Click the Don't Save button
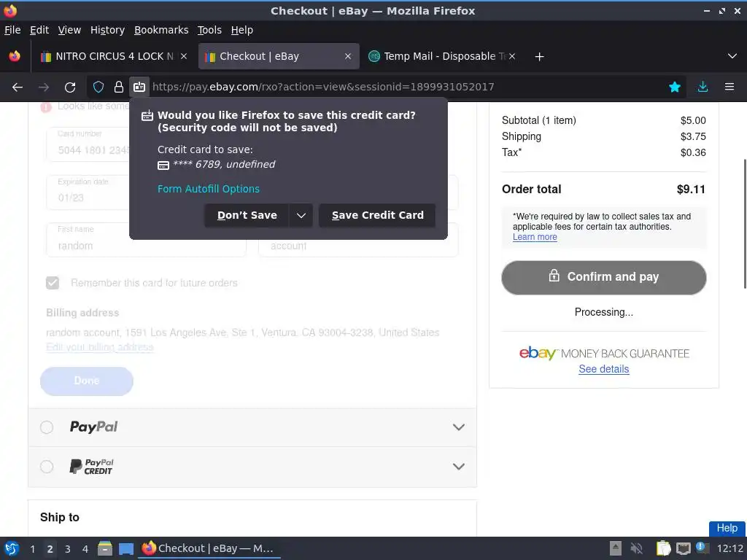The height and width of the screenshot is (560, 747). [x=247, y=215]
